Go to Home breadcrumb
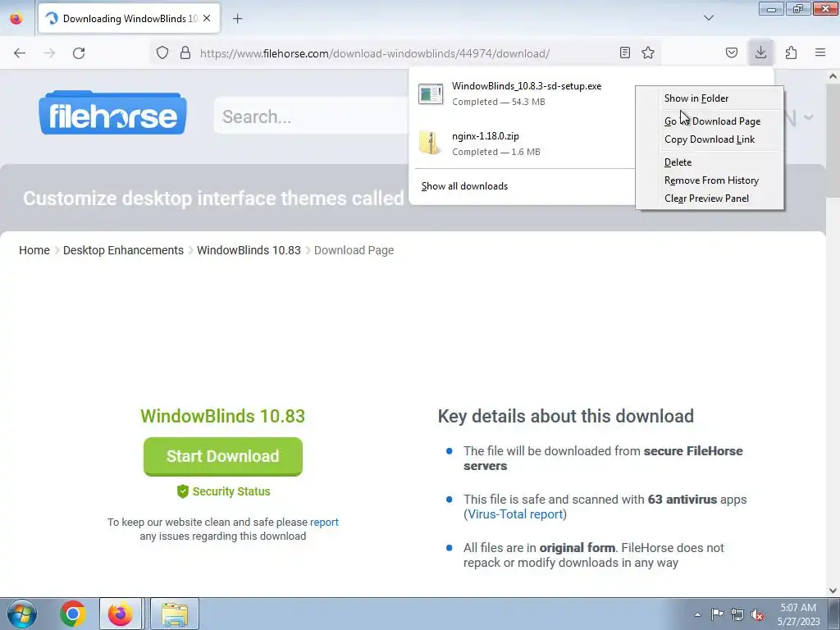This screenshot has height=630, width=840. click(x=34, y=250)
